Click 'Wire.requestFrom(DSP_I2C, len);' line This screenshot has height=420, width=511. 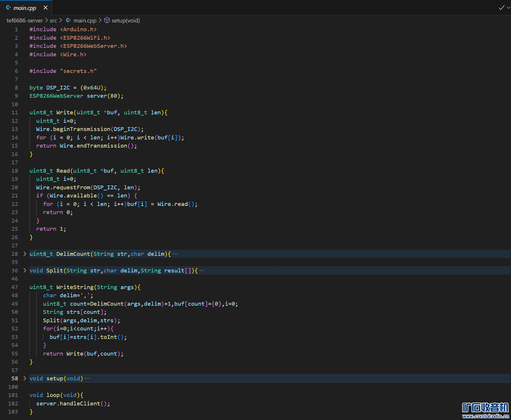tap(88, 188)
